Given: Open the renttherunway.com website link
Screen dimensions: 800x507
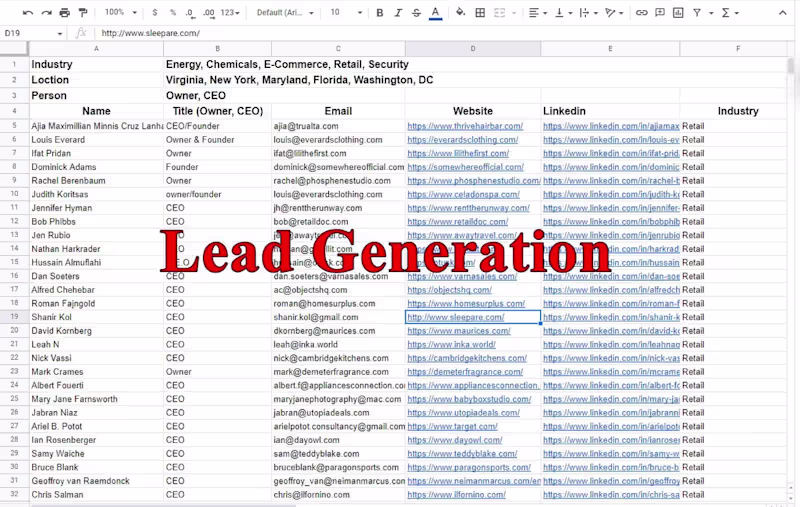Looking at the screenshot, I should coord(468,208).
